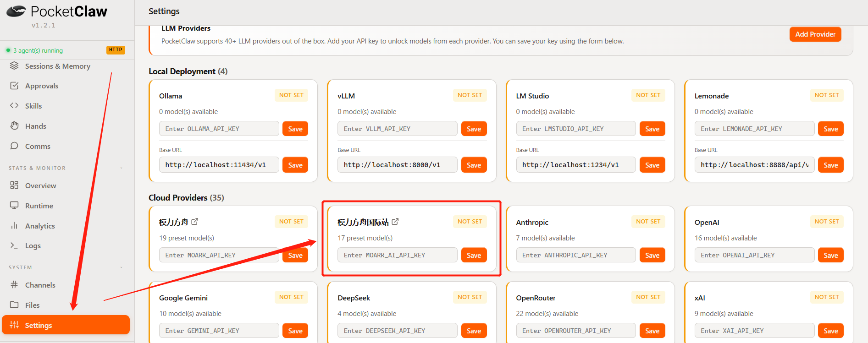Save the DeepSeek API key
Viewport: 868px width, 343px height.
click(x=474, y=331)
